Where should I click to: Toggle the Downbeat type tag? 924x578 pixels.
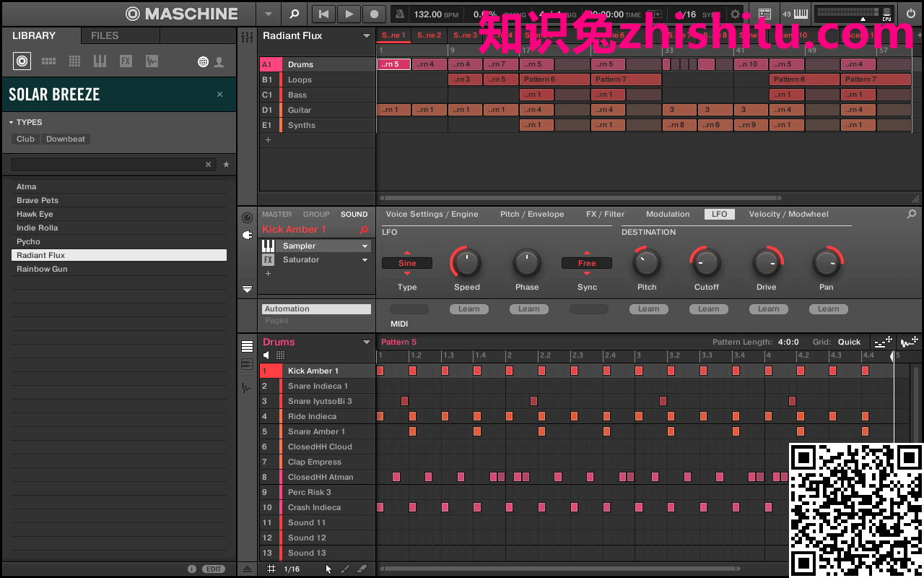[66, 139]
